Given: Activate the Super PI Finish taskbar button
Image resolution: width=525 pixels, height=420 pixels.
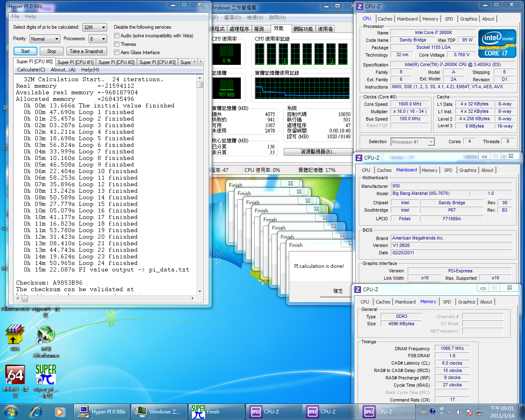Looking at the screenshot, I should [x=216, y=411].
